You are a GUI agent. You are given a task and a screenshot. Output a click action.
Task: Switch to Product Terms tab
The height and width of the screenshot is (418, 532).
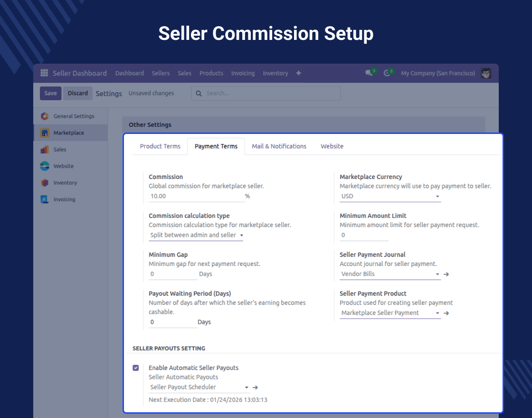pyautogui.click(x=160, y=146)
